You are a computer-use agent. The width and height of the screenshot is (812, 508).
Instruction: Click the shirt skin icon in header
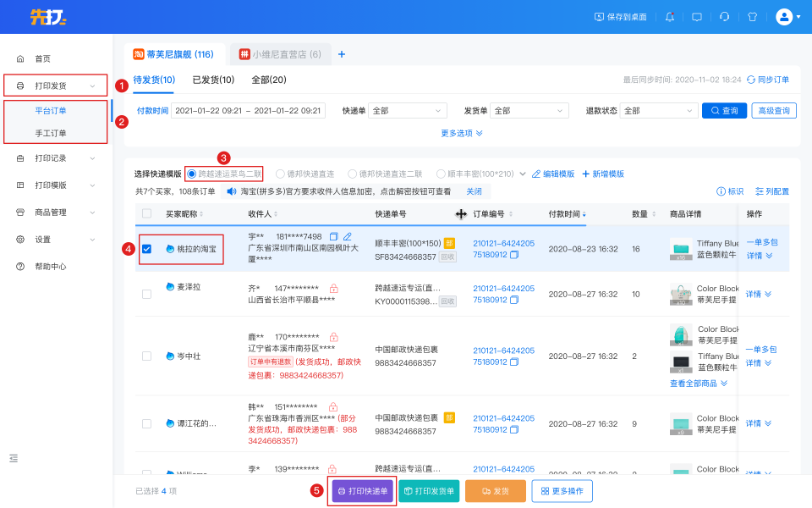(751, 16)
